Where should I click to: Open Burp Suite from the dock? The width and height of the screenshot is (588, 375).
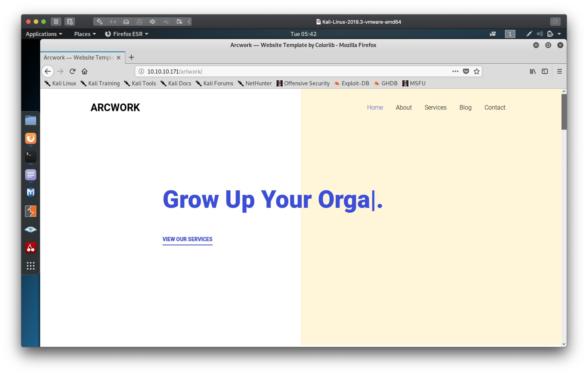30,211
